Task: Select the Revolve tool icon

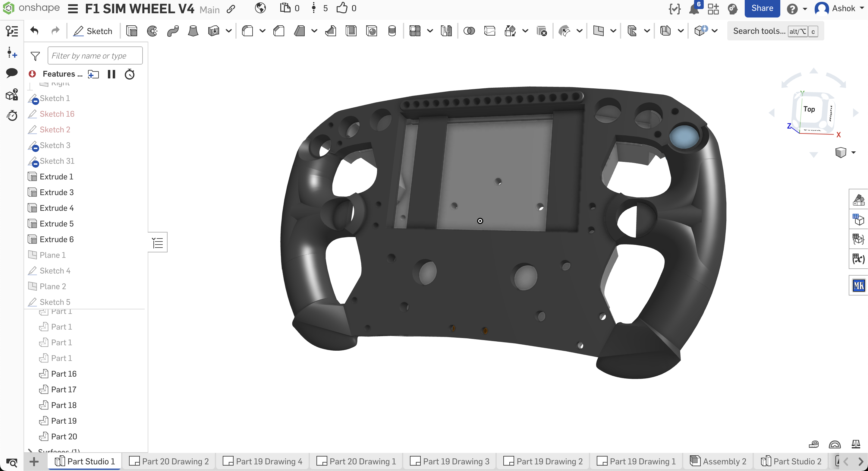Action: click(x=152, y=31)
